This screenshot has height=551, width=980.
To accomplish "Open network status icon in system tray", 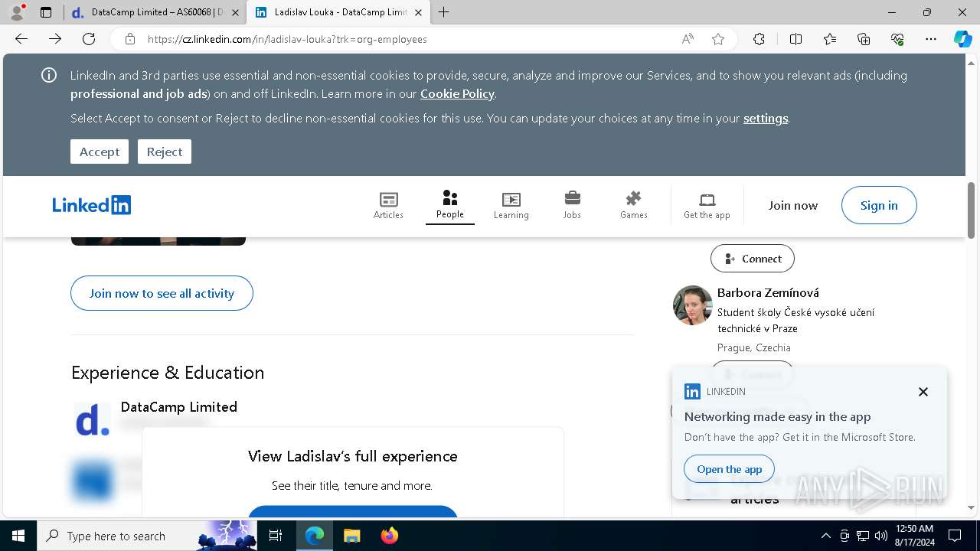I will tap(863, 536).
